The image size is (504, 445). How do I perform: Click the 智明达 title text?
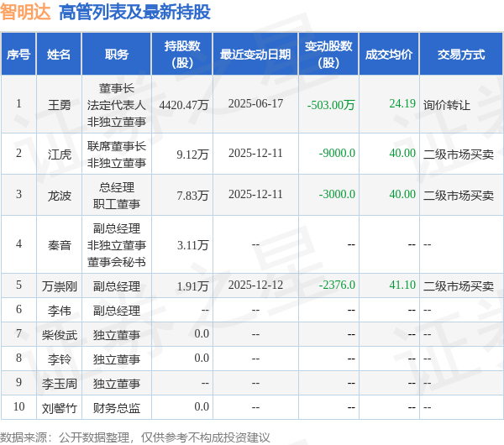pyautogui.click(x=25, y=13)
